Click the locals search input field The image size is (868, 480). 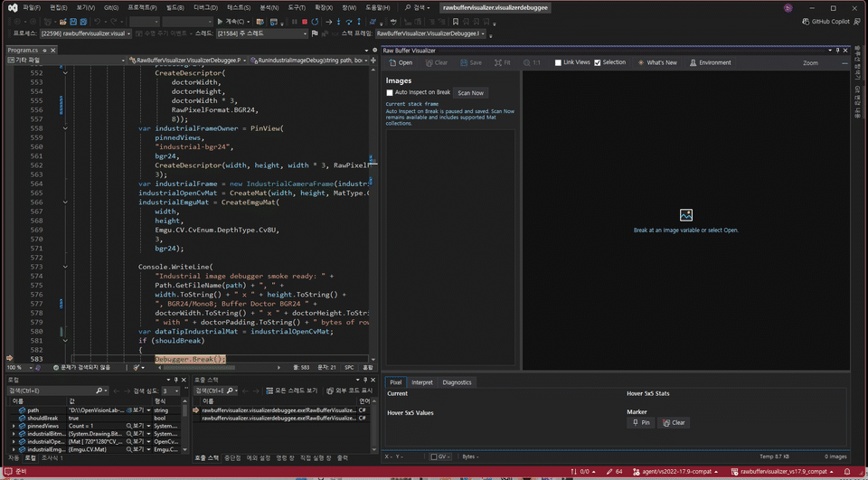click(x=58, y=391)
